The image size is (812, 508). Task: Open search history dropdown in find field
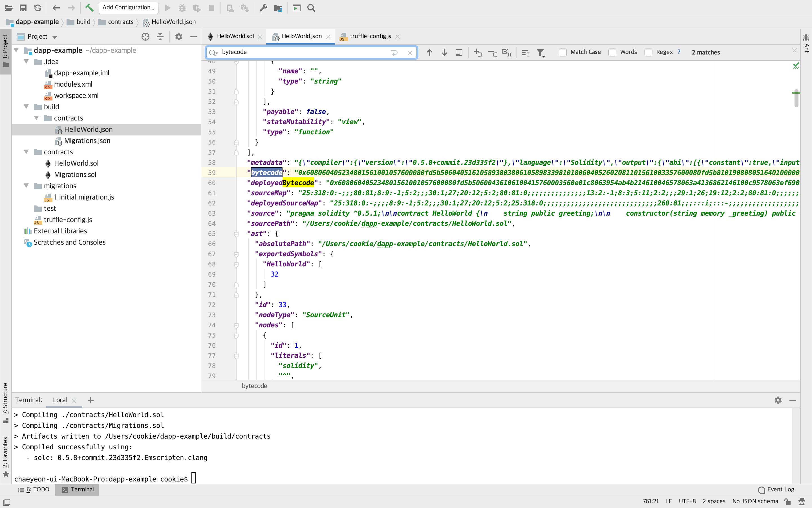pyautogui.click(x=213, y=52)
